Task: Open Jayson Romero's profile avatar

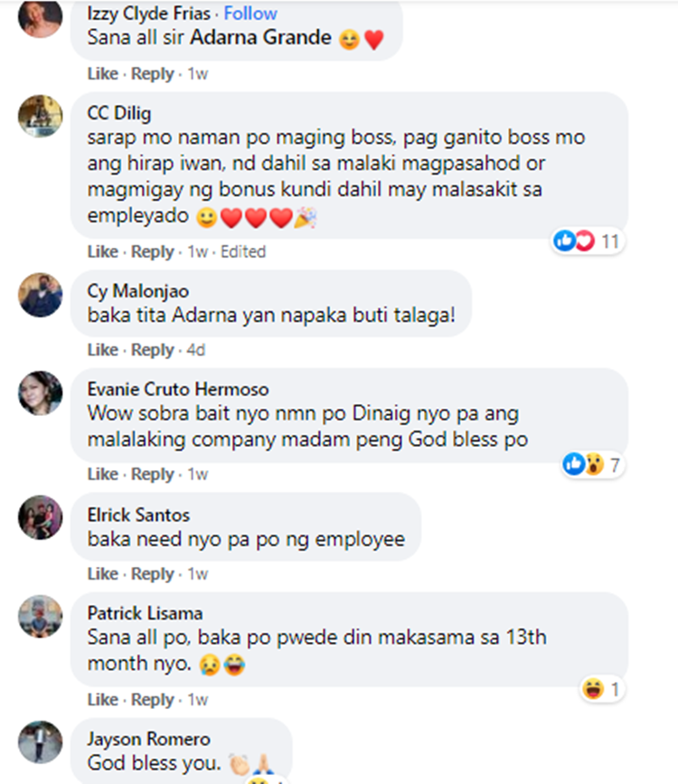Action: 41,742
